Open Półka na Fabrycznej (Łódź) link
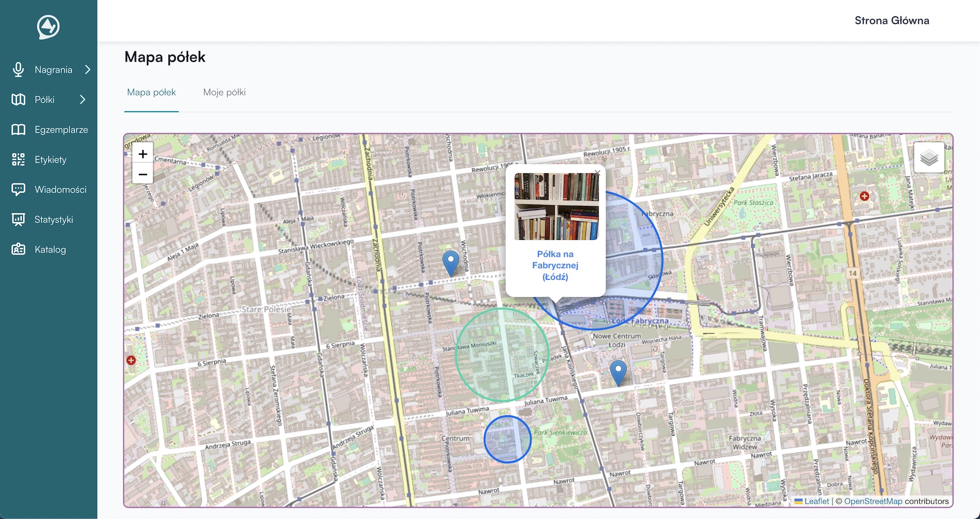980x519 pixels. click(x=555, y=265)
